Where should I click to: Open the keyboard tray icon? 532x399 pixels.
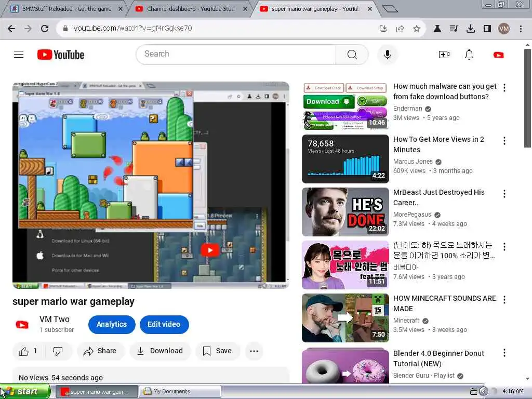pyautogui.click(x=473, y=392)
